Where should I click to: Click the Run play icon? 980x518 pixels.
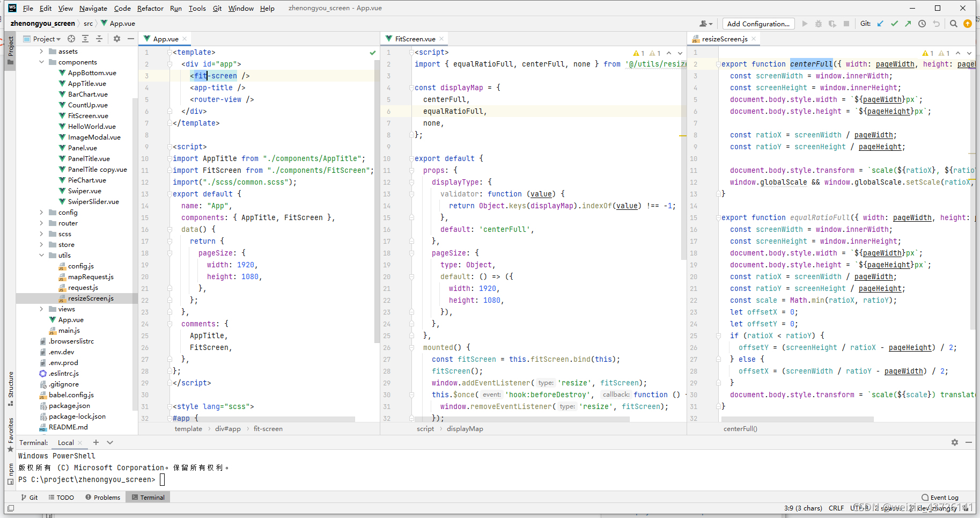(805, 24)
